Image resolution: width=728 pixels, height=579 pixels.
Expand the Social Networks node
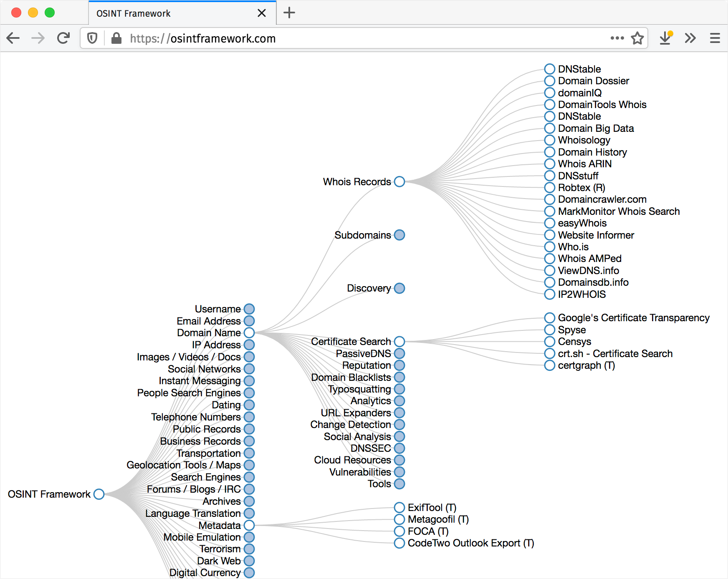click(x=249, y=369)
